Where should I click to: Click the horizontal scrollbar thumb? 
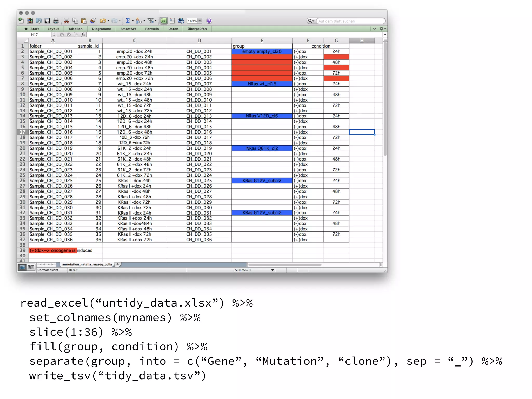click(x=285, y=265)
